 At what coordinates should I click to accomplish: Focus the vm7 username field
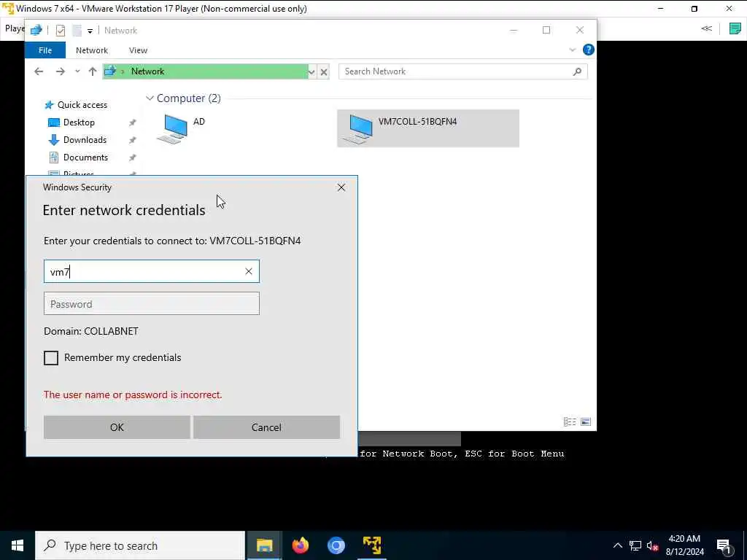(152, 271)
